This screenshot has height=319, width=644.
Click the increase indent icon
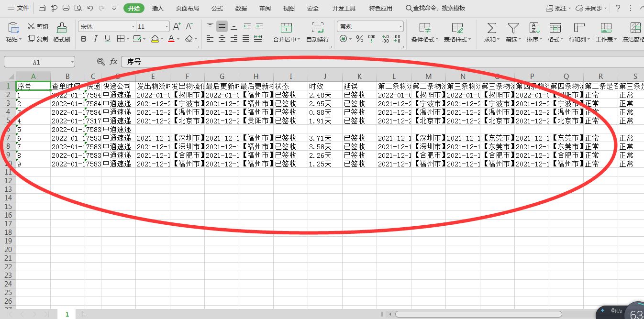(259, 26)
